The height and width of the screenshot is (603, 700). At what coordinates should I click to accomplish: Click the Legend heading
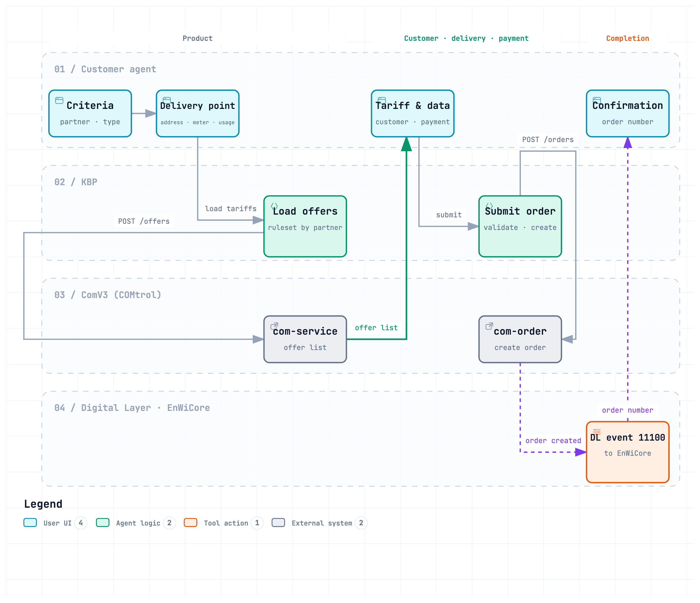pos(43,504)
